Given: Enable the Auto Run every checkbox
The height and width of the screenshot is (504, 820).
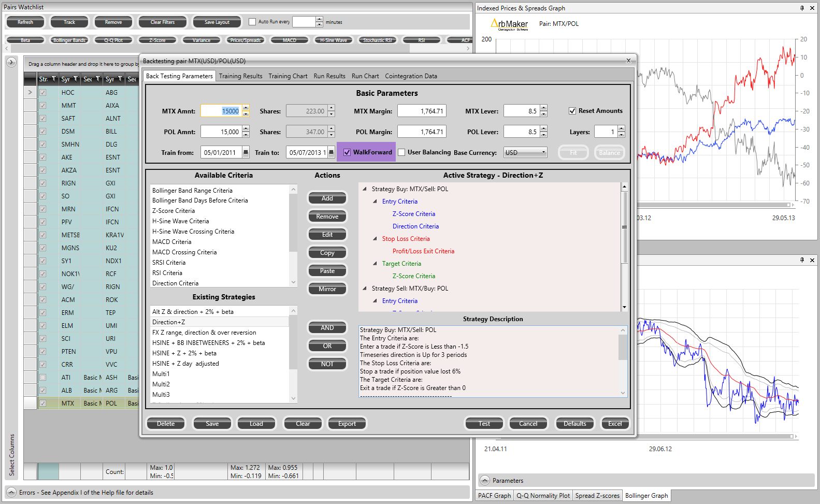Looking at the screenshot, I should [x=252, y=22].
